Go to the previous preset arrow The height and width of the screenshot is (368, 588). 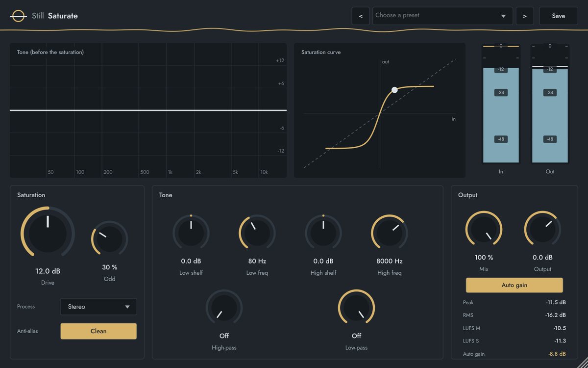[x=361, y=16]
